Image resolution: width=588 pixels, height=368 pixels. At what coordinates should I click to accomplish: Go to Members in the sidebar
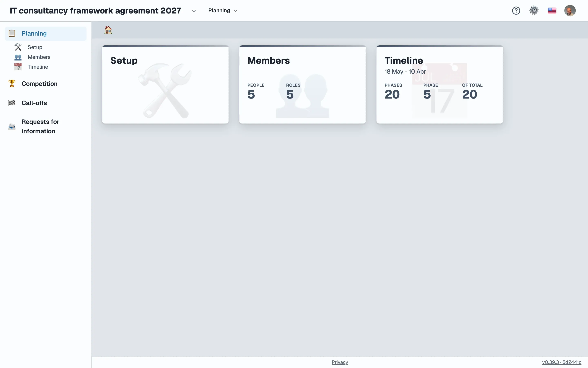(x=39, y=57)
